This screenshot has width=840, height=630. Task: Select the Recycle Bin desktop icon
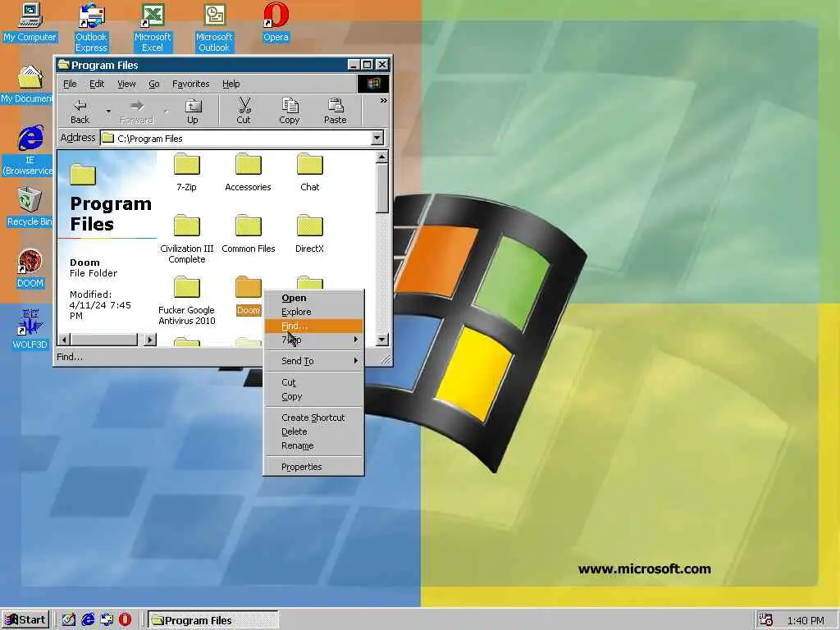tap(30, 207)
